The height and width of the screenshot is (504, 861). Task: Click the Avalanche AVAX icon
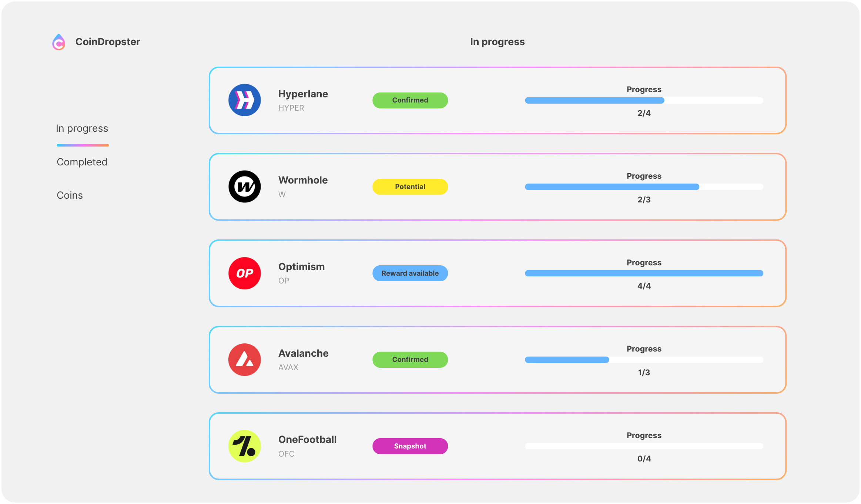coord(245,359)
